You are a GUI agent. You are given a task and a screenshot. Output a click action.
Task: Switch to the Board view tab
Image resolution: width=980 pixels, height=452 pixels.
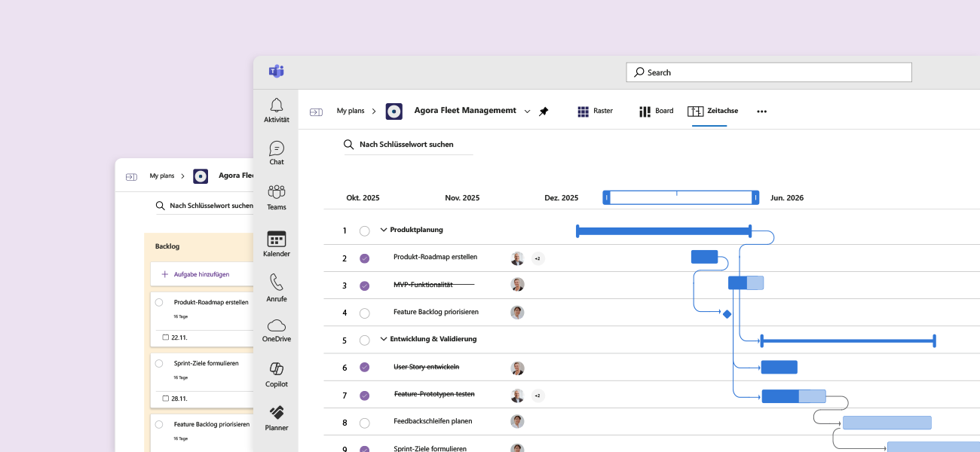pos(656,111)
